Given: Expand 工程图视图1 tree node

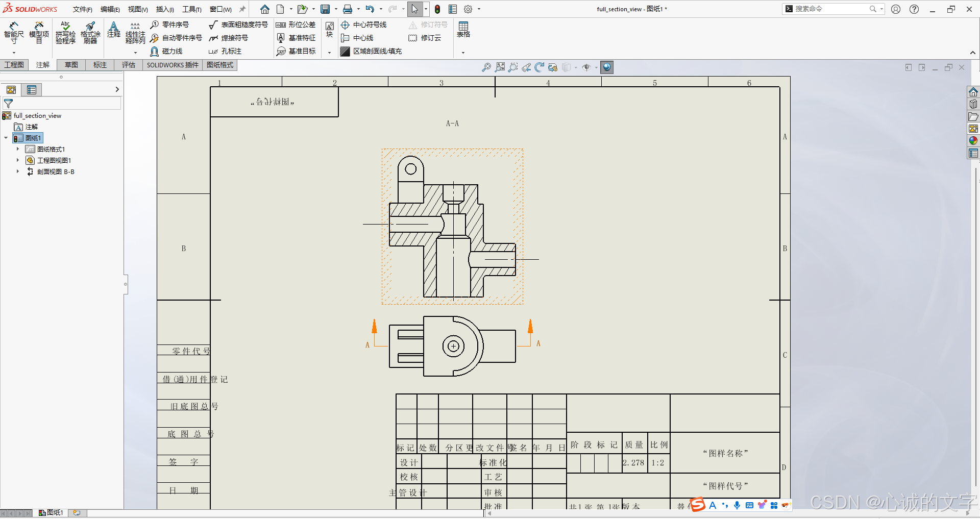Looking at the screenshot, I should point(18,160).
